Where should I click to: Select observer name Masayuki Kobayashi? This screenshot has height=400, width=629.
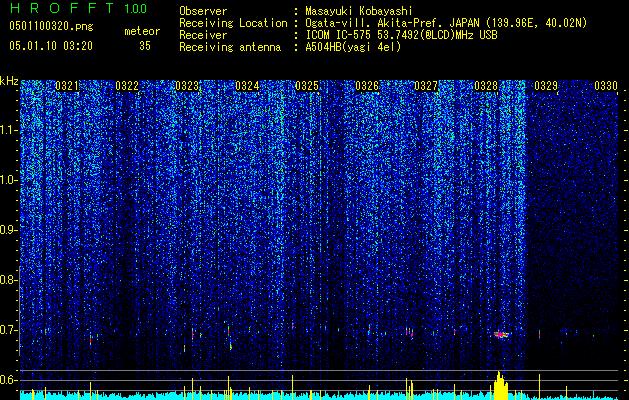coord(359,11)
